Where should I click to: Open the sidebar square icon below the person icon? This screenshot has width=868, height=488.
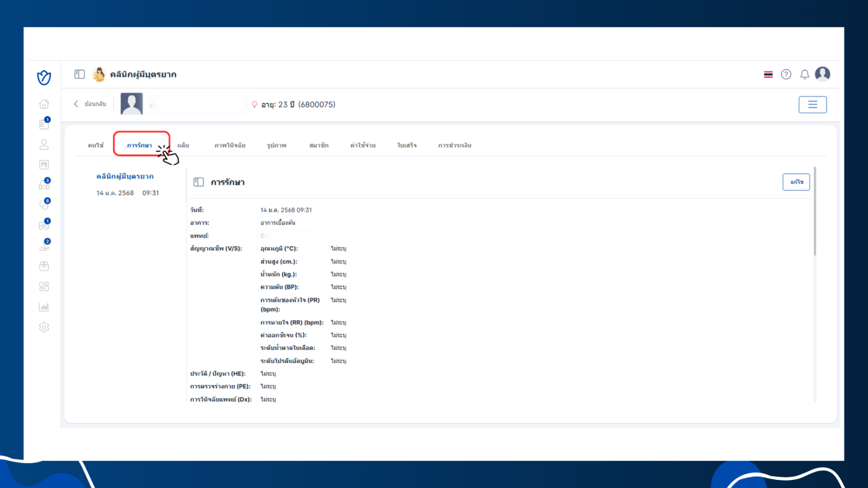44,165
